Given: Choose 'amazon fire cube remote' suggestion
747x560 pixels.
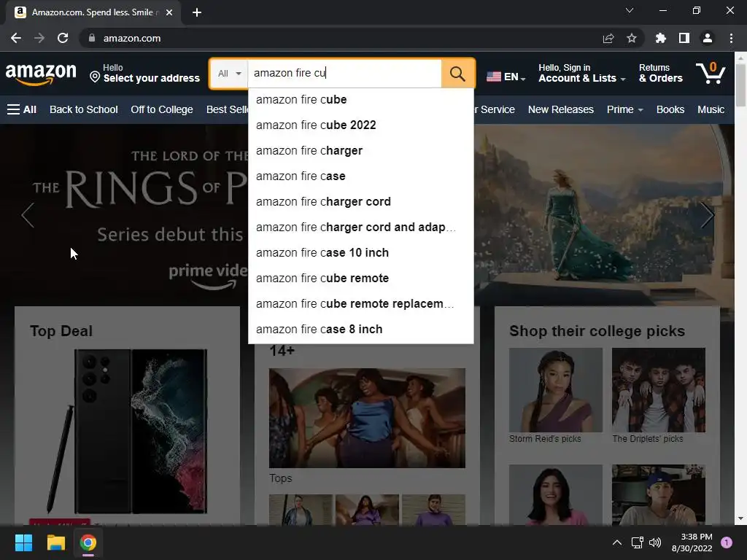Looking at the screenshot, I should [360, 278].
